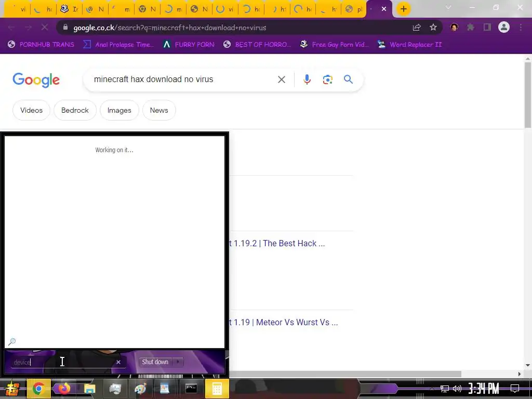Open the notification center icon
This screenshot has height=399, width=532.
tap(515, 389)
